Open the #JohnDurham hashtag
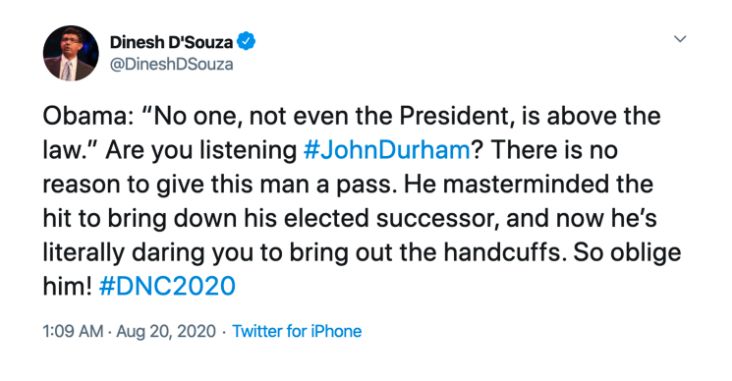The image size is (732, 381). tap(387, 150)
